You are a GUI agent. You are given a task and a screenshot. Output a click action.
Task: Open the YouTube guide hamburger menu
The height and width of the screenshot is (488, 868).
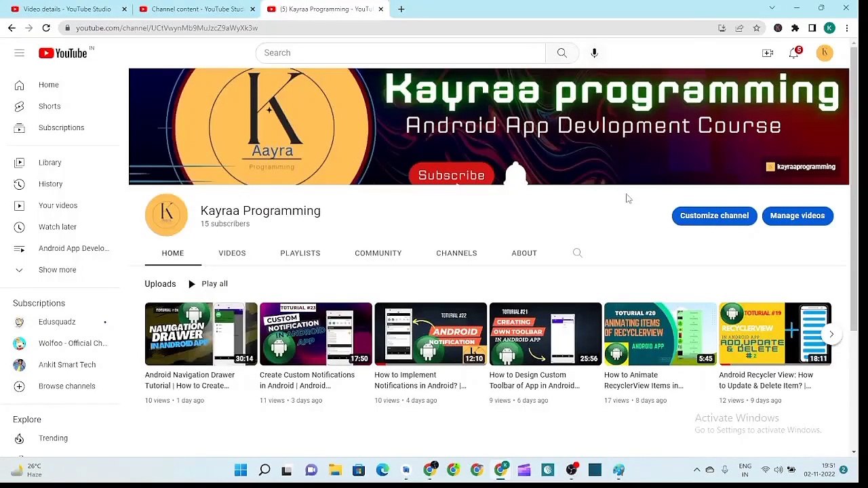[20, 53]
